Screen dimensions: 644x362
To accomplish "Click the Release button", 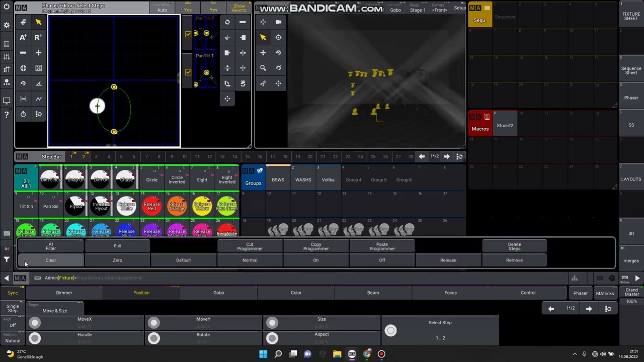I will click(x=448, y=260).
